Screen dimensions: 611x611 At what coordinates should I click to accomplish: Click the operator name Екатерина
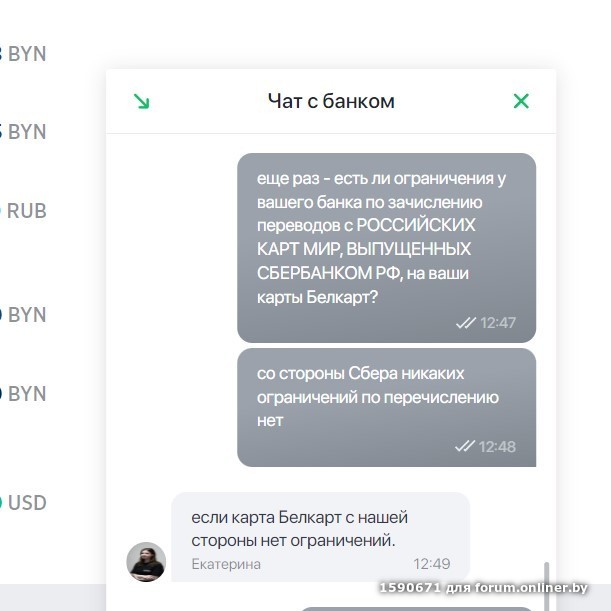pos(226,564)
